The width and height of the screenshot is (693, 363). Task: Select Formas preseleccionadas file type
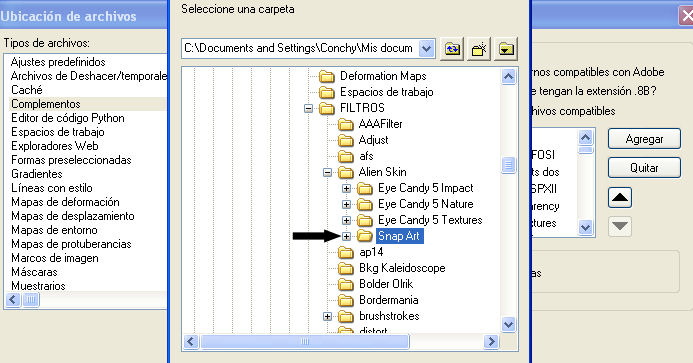71,160
